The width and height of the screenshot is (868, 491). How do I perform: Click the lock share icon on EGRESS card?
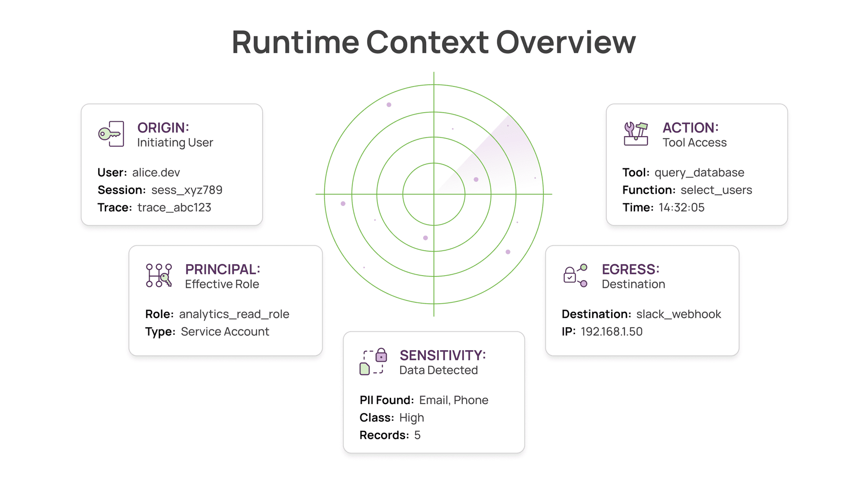pyautogui.click(x=575, y=276)
